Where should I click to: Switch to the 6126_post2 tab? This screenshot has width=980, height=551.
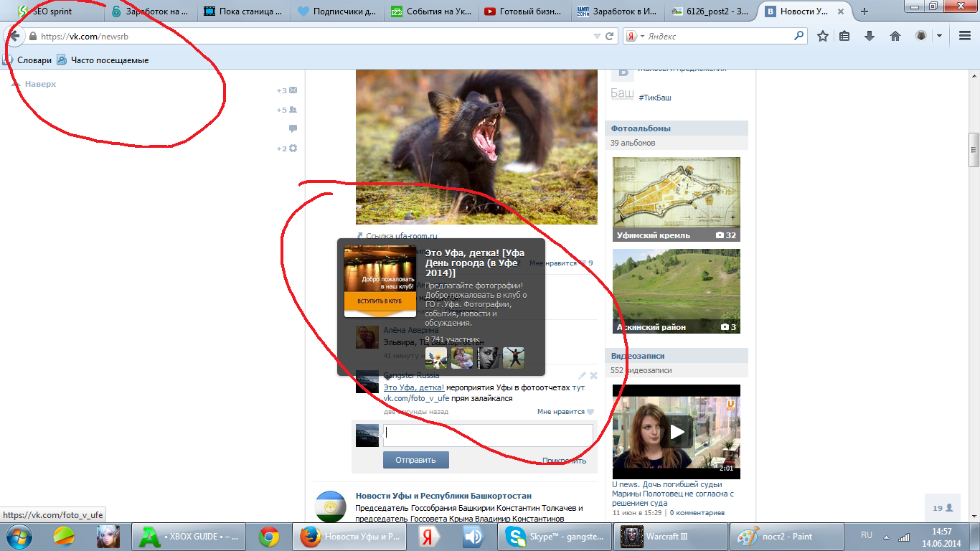click(710, 11)
